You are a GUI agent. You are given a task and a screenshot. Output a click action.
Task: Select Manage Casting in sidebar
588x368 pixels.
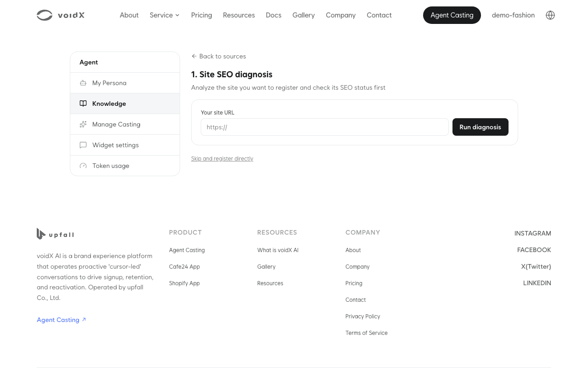125,124
